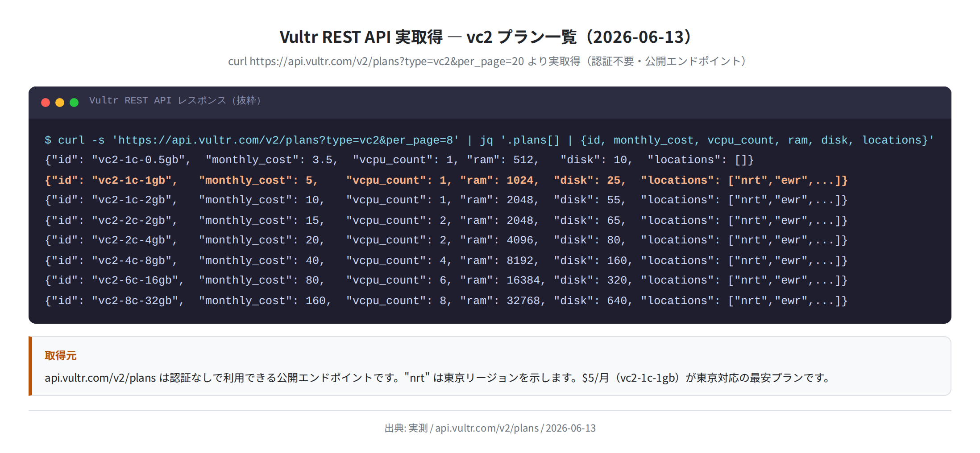Click "monthly_cost": 160 value
The image size is (980, 453).
coord(316,301)
